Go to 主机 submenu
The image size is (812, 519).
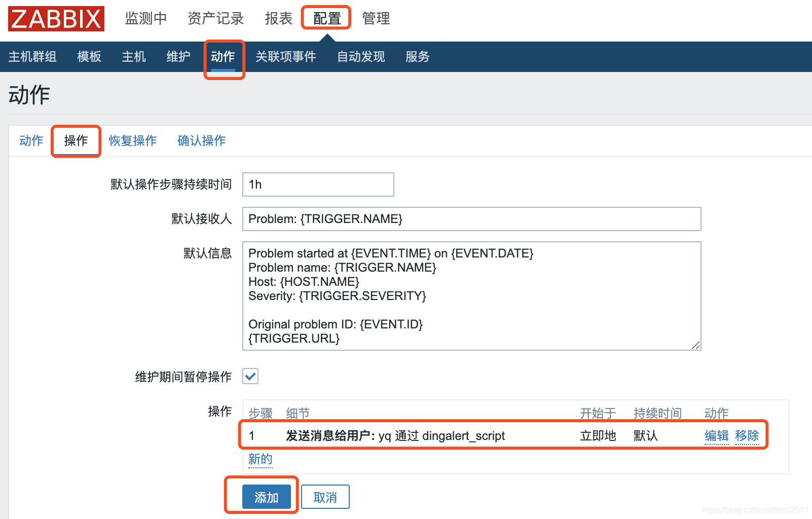[x=134, y=57]
